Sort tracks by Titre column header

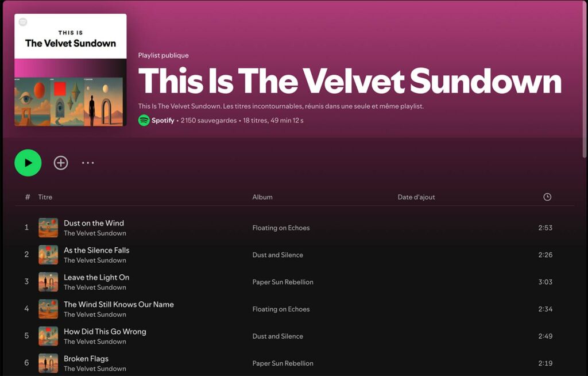pos(45,197)
